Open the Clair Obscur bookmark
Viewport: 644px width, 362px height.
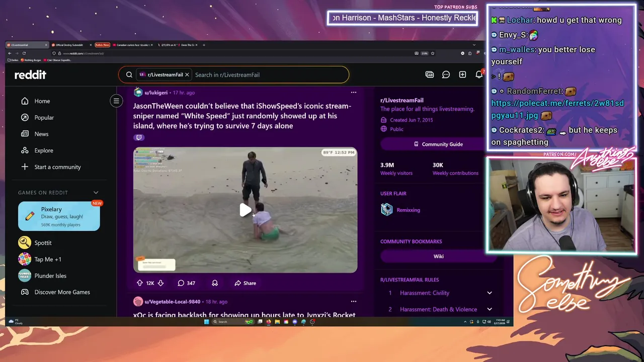(x=58, y=60)
